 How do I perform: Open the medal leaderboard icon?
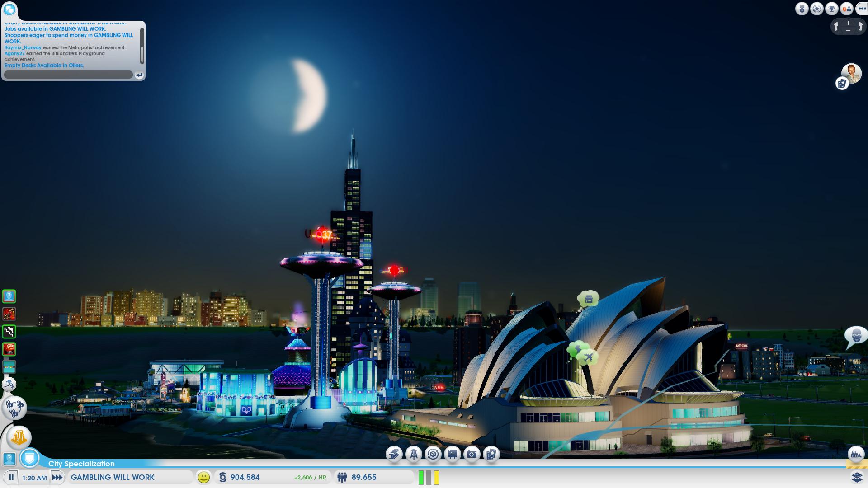(x=802, y=9)
